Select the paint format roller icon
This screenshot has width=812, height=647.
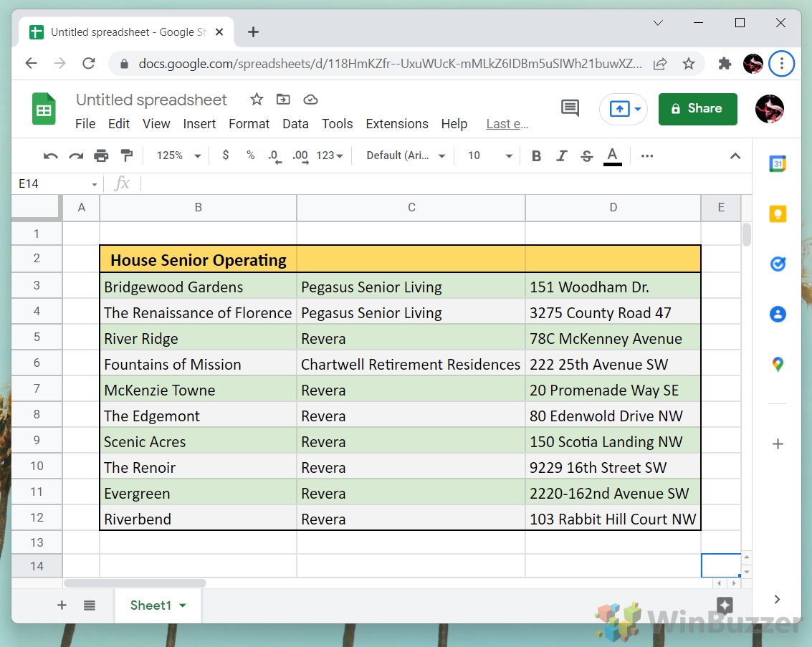(x=126, y=155)
